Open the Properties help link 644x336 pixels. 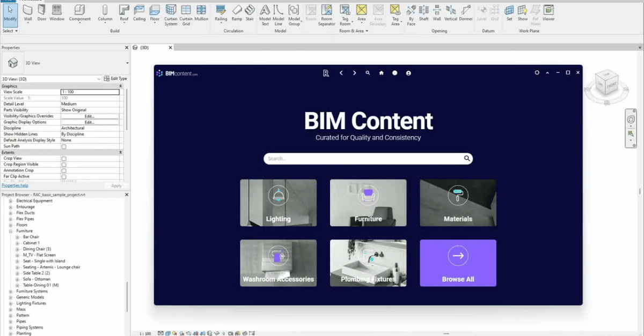click(x=14, y=185)
